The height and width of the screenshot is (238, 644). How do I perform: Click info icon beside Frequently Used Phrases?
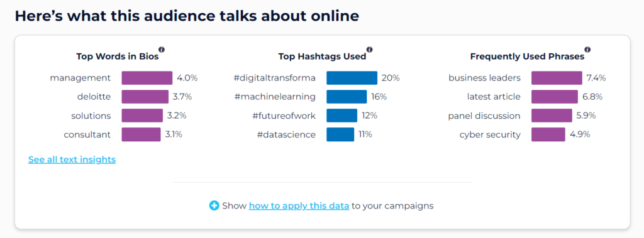click(587, 50)
